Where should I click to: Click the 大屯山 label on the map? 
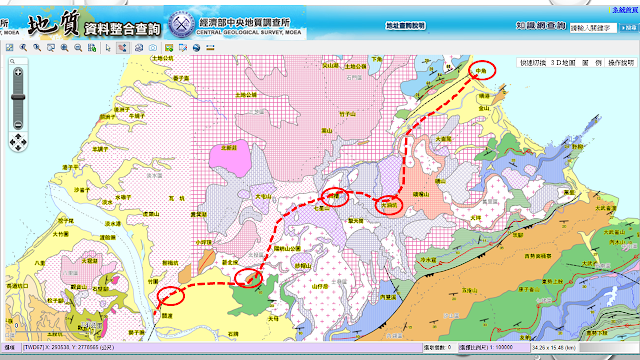tap(264, 197)
